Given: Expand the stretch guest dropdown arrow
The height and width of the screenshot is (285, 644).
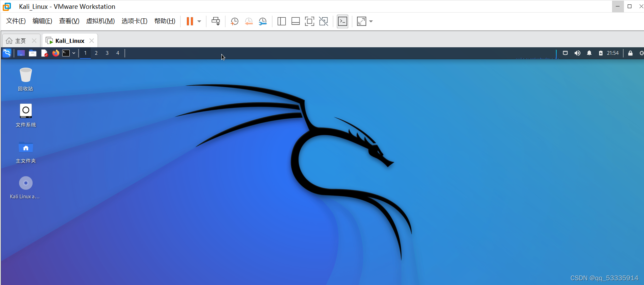Looking at the screenshot, I should pyautogui.click(x=371, y=21).
